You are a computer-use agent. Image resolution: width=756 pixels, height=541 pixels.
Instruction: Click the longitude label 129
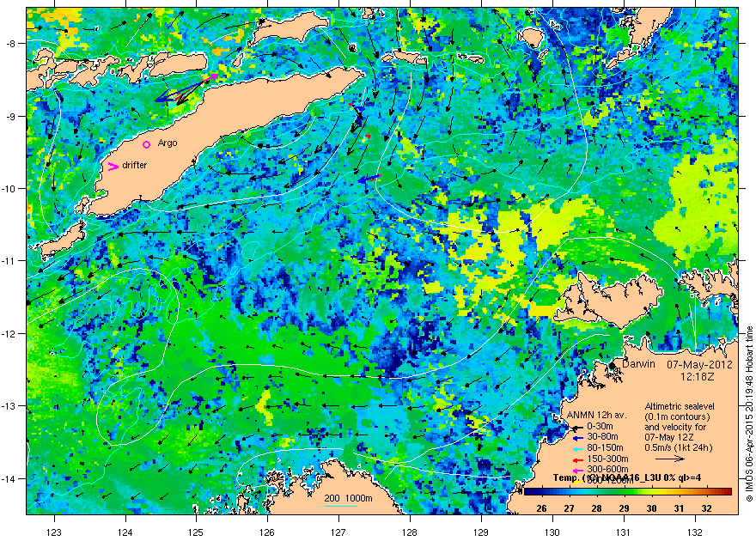coord(481,532)
